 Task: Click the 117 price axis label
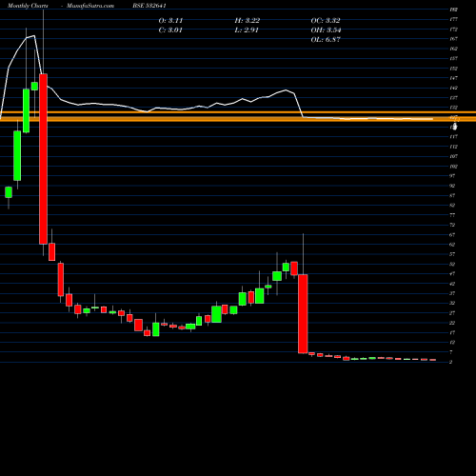453,137
